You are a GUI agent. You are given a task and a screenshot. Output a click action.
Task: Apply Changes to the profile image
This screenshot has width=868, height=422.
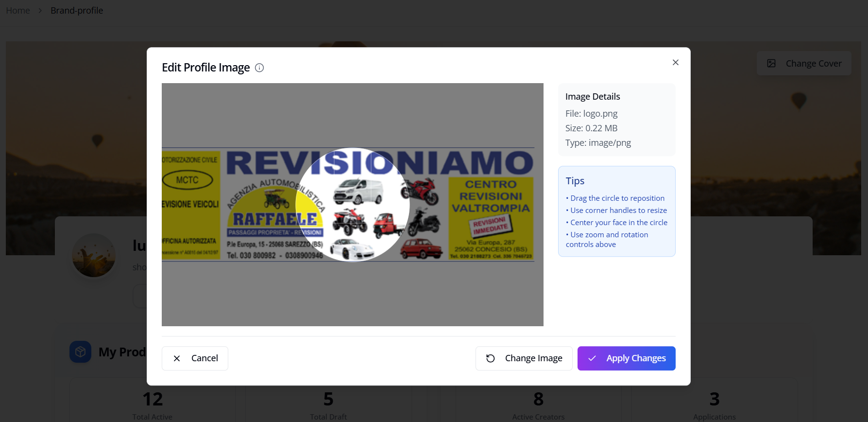click(626, 358)
